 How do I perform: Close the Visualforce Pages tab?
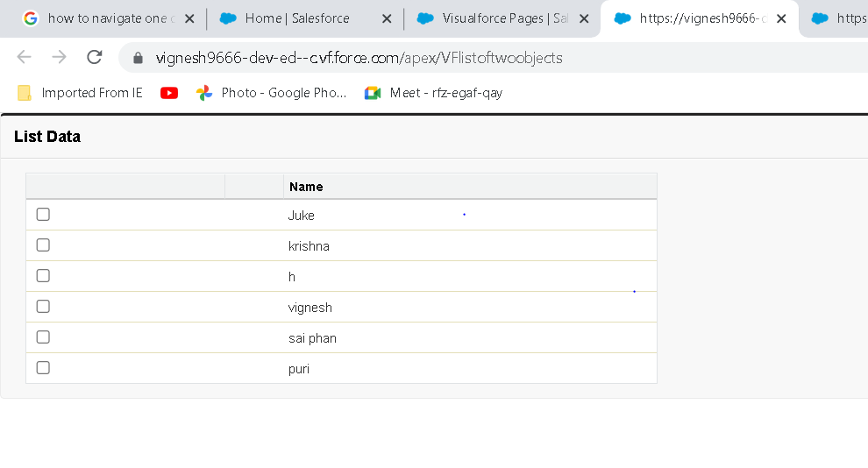[x=584, y=18]
